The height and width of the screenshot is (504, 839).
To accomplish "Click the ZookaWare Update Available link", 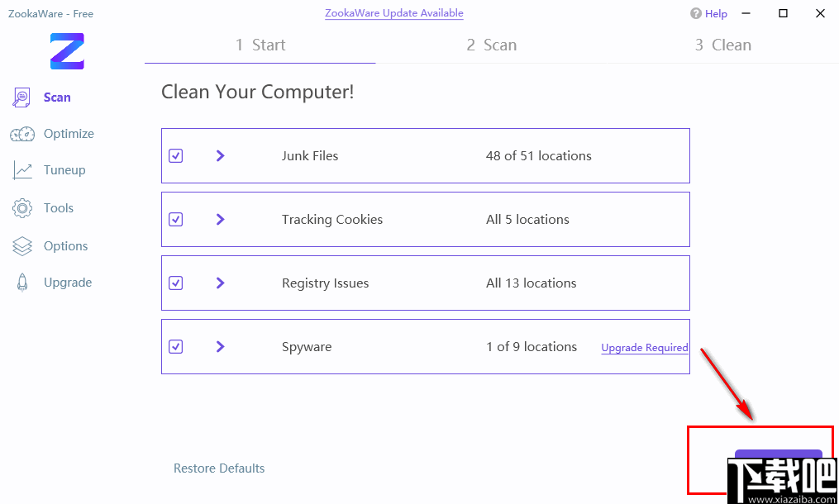I will pyautogui.click(x=393, y=13).
